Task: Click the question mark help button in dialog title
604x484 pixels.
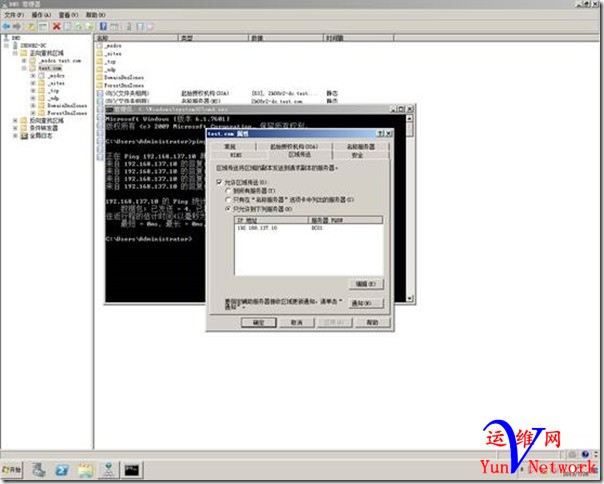Action: pyautogui.click(x=381, y=133)
